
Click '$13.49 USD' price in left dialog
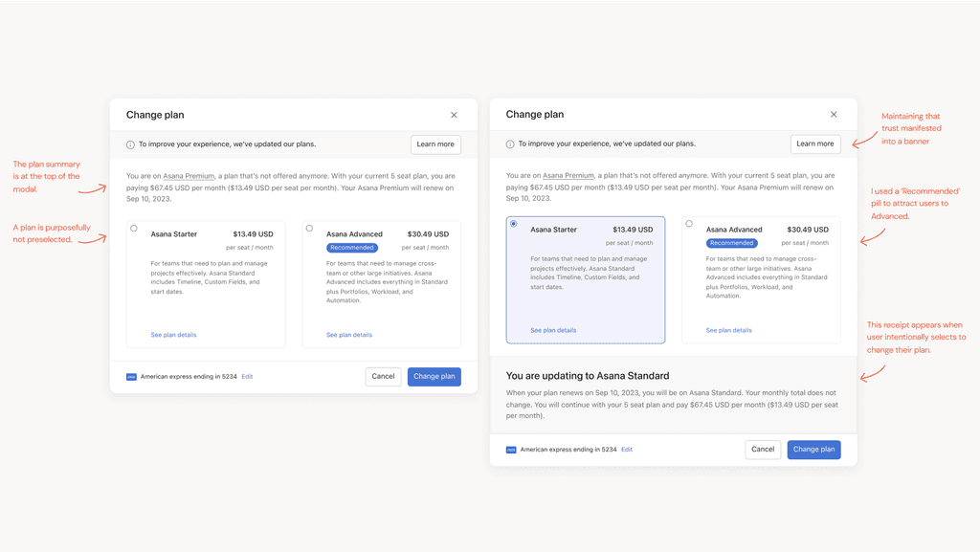pyautogui.click(x=253, y=234)
